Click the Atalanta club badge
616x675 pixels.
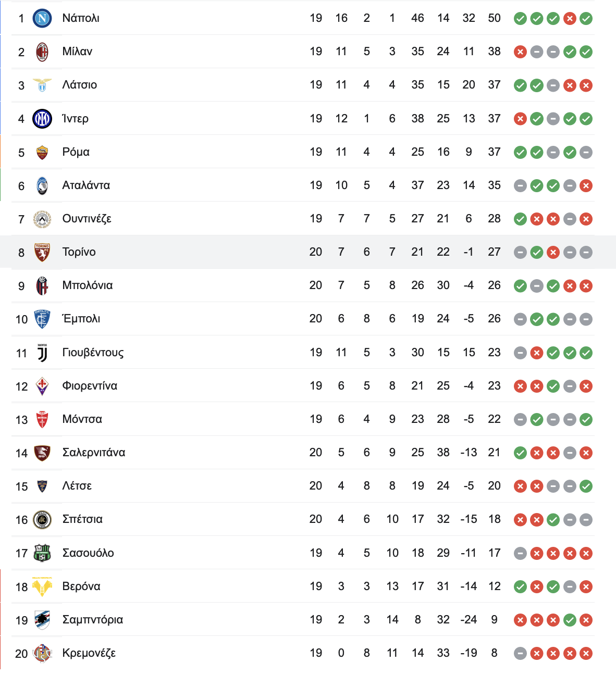[42, 185]
